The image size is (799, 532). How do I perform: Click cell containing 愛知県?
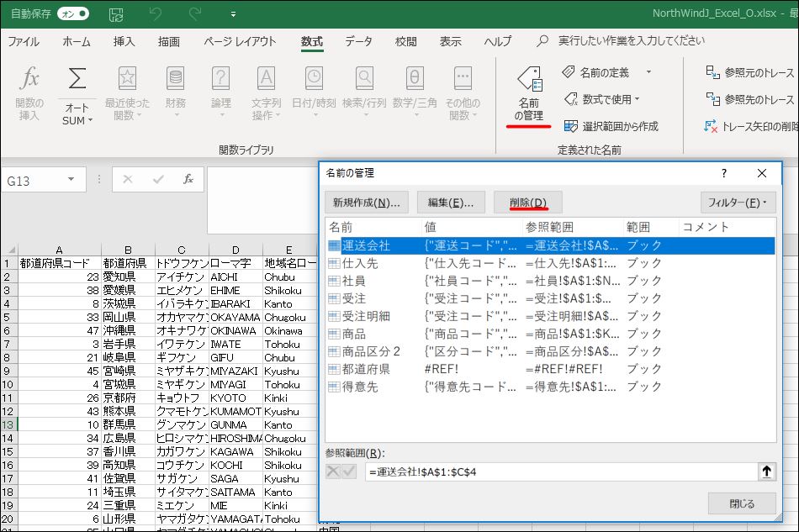pos(128,277)
